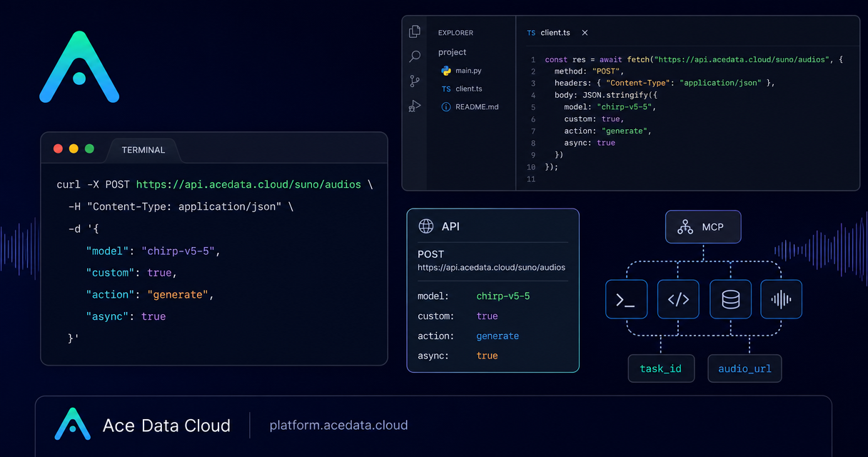Click the MCP node box
This screenshot has height=457, width=868.
(703, 227)
